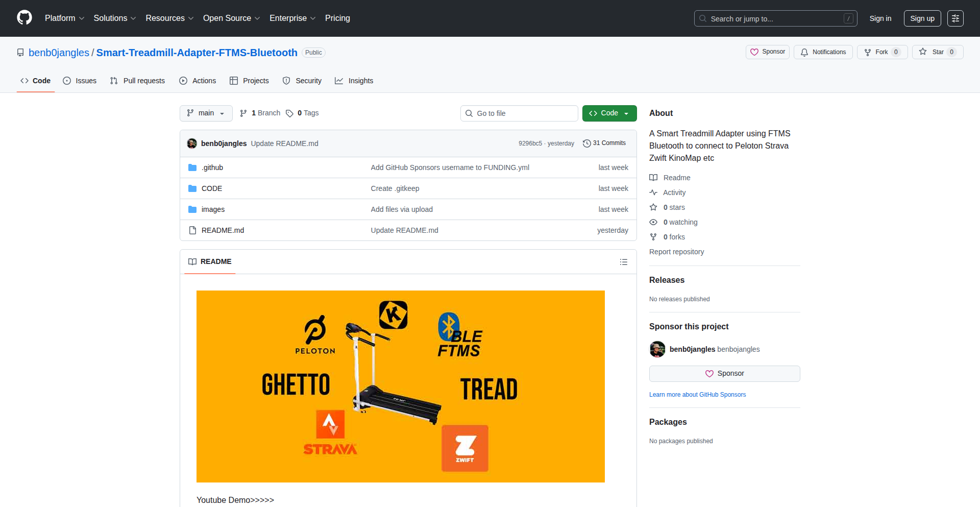The image size is (980, 507).
Task: Click the header appearance settings icon
Action: pos(955,18)
